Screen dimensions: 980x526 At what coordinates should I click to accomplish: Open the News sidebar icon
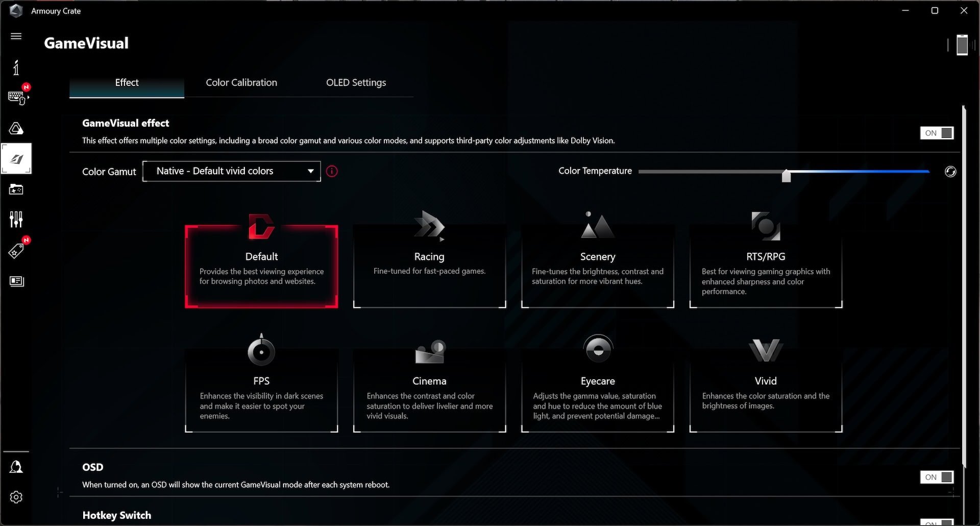16,281
